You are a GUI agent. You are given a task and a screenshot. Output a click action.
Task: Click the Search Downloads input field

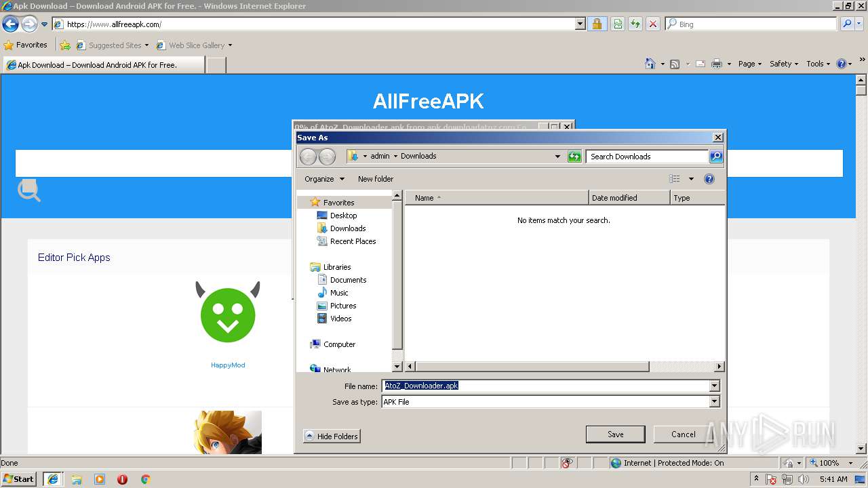[x=647, y=157]
